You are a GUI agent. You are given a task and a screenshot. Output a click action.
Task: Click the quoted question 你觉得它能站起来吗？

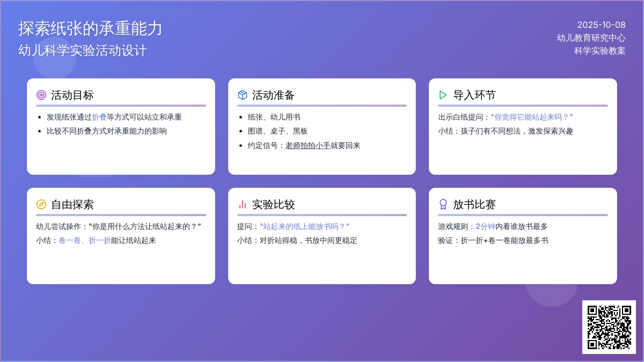point(532,117)
